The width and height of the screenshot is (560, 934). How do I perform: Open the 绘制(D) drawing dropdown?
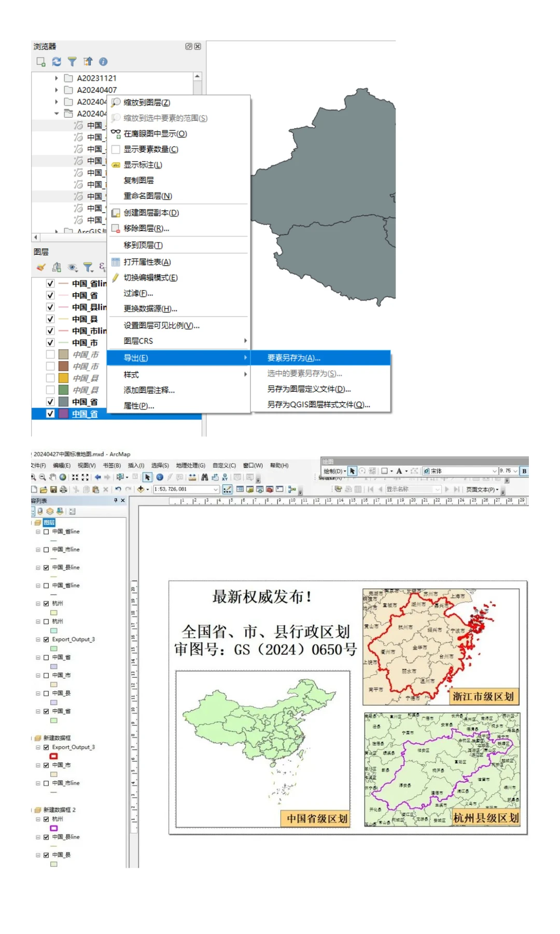pos(334,471)
